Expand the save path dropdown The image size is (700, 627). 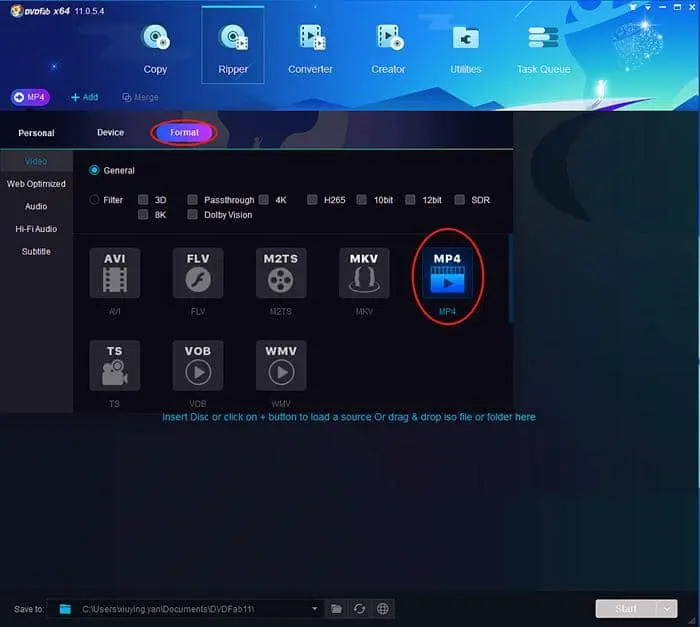[315, 609]
